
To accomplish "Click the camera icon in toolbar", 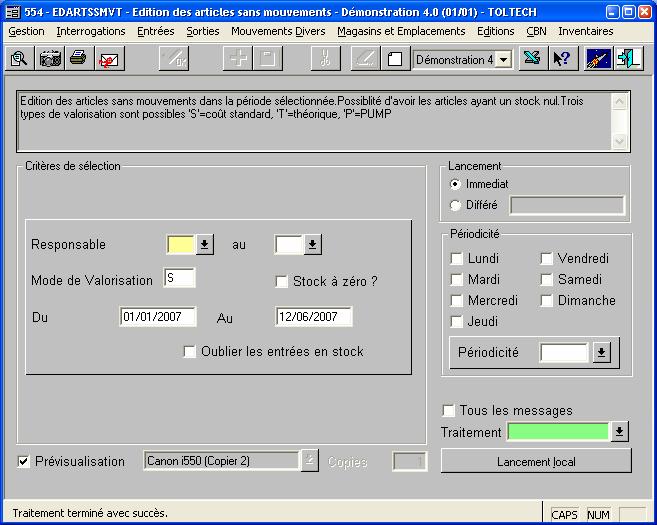I will pos(49,59).
